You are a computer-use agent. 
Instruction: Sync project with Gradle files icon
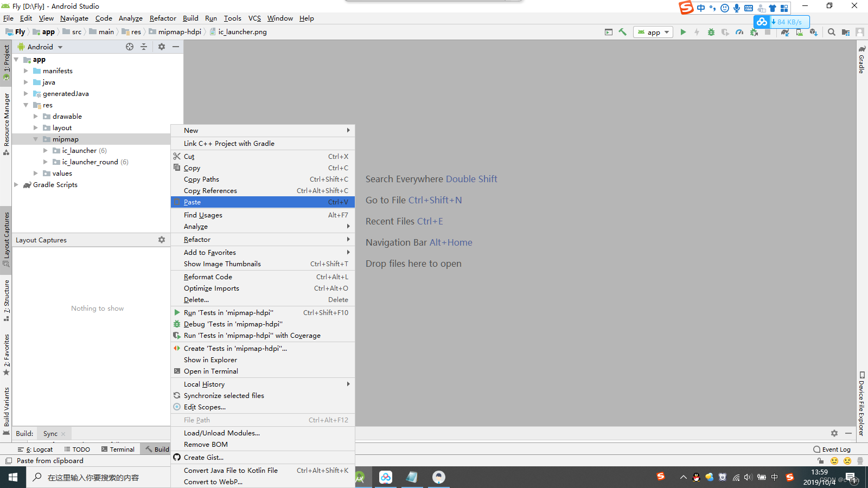pyautogui.click(x=785, y=32)
